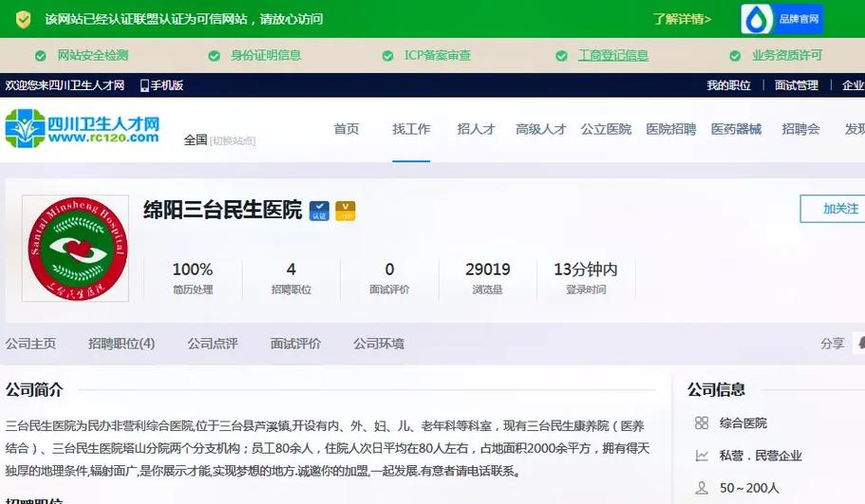Click the brand official site badge

click(781, 19)
